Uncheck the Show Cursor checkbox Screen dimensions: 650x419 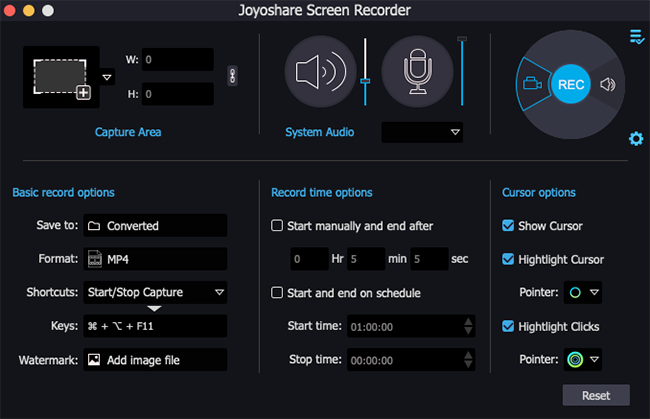(x=508, y=225)
